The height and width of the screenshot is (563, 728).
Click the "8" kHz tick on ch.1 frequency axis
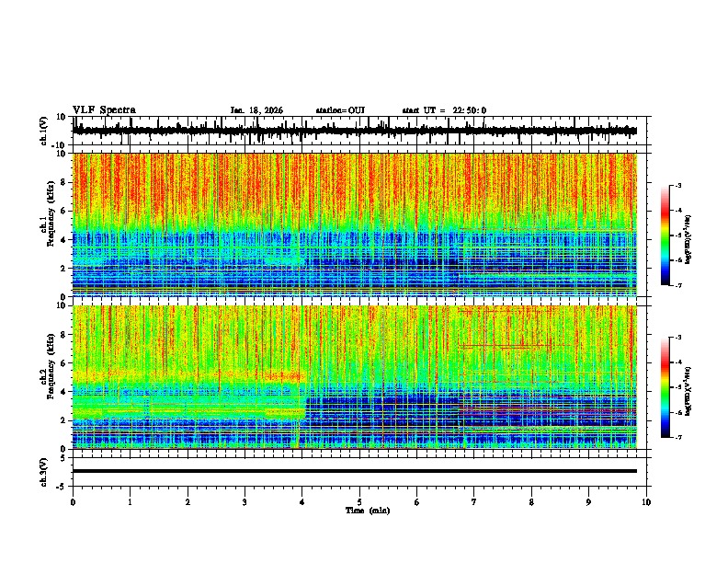point(63,182)
